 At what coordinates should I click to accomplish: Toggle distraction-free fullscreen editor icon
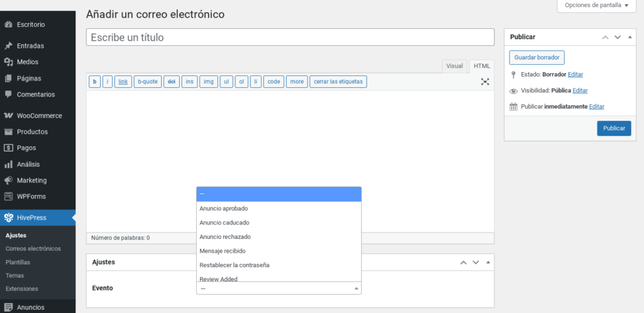[485, 82]
